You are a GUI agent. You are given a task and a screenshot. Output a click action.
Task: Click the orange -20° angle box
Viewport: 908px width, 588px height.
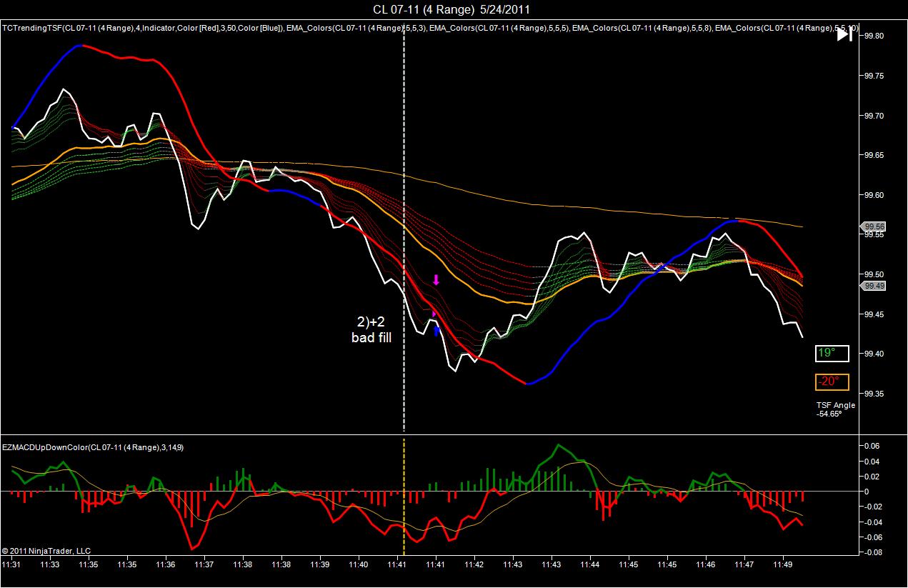click(x=832, y=382)
